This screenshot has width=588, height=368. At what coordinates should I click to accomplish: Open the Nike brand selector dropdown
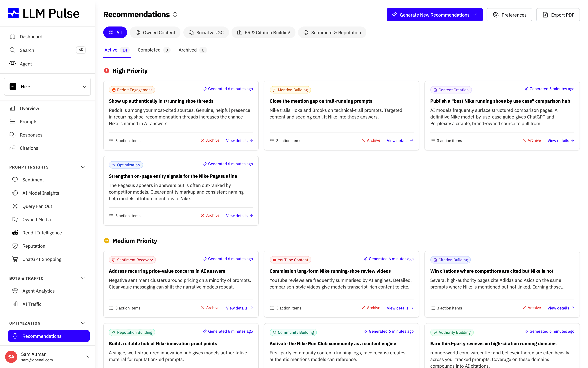point(47,87)
